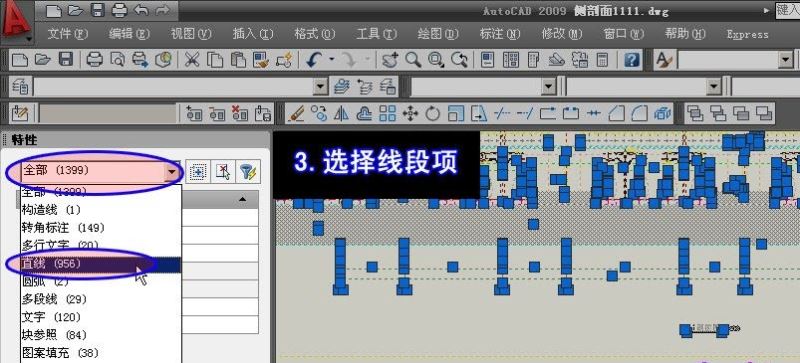Click Bring to Front draw order icon

pos(695,113)
